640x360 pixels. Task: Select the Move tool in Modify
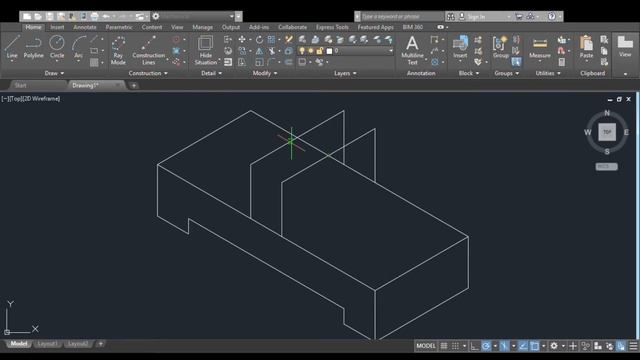(242, 39)
